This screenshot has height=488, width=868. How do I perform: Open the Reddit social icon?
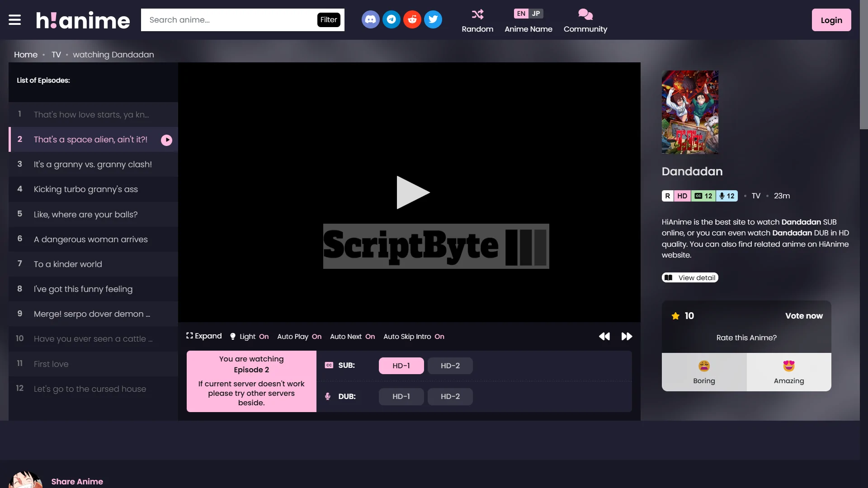pyautogui.click(x=412, y=19)
